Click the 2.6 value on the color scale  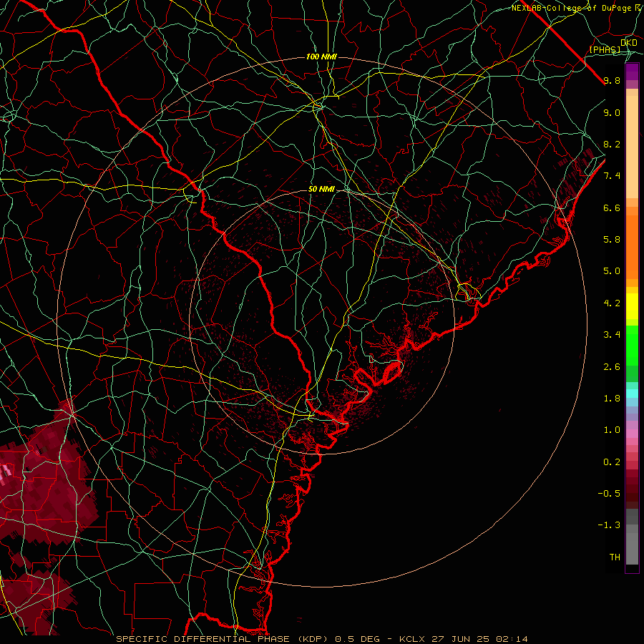pyautogui.click(x=612, y=367)
